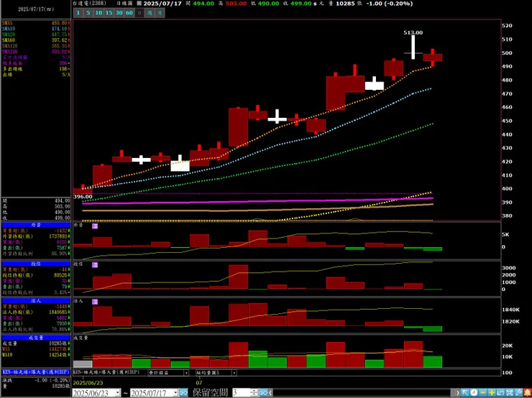Click the right scroll arrow of bottom scrollbar

pos(457,393)
